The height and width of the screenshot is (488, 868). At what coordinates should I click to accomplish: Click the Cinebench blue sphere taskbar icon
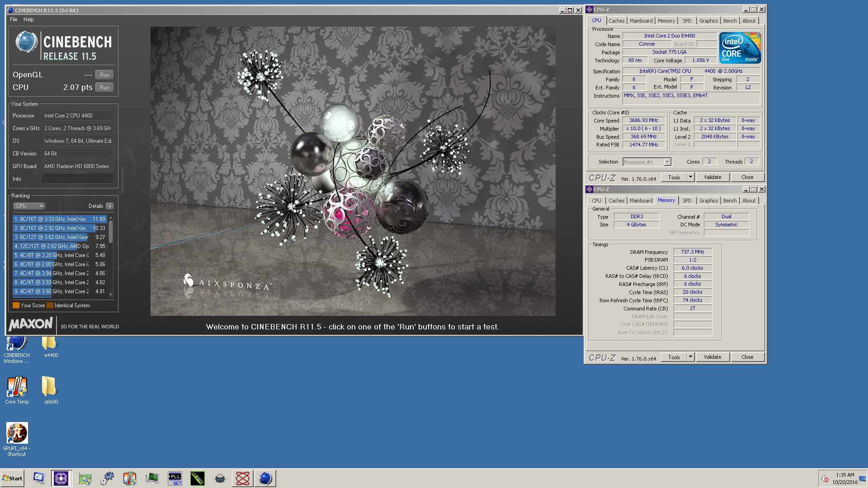(x=265, y=479)
